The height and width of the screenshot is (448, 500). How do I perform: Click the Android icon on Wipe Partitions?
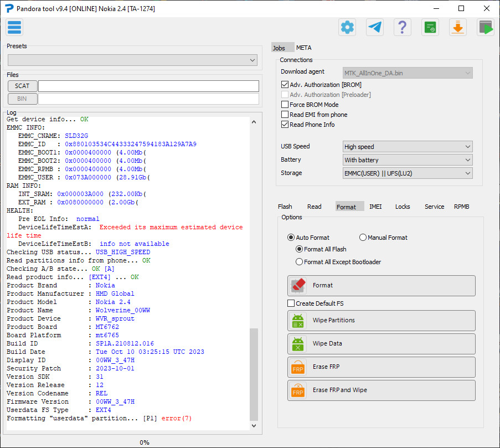coord(298,321)
